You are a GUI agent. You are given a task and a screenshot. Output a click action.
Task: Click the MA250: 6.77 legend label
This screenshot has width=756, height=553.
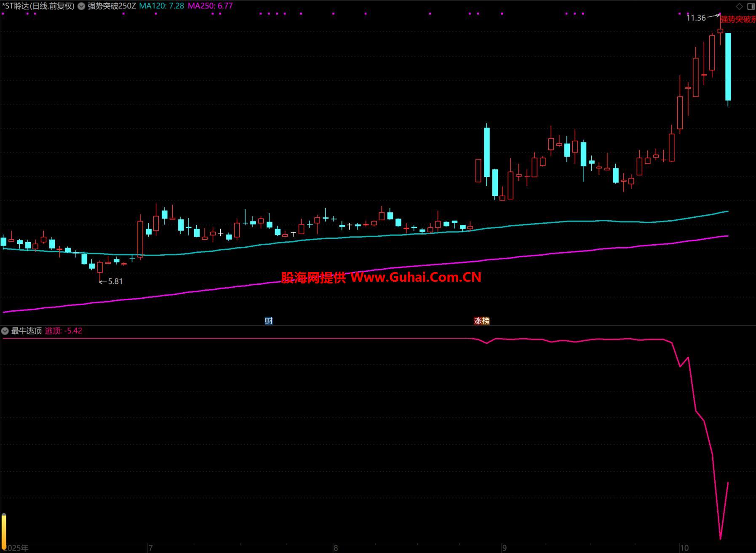tap(210, 6)
